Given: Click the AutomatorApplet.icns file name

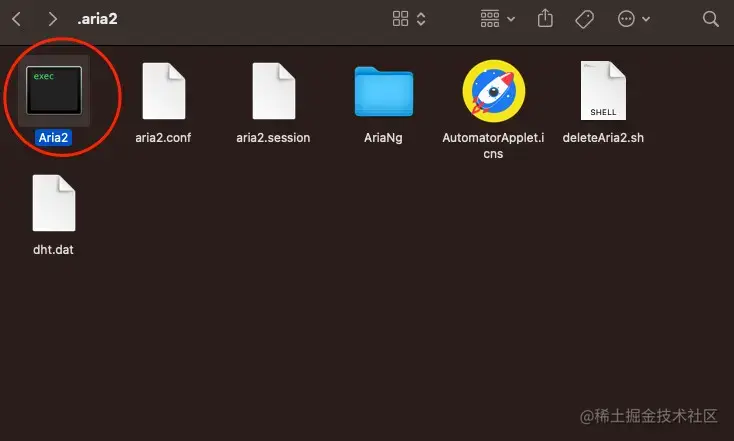Looking at the screenshot, I should pyautogui.click(x=493, y=146).
